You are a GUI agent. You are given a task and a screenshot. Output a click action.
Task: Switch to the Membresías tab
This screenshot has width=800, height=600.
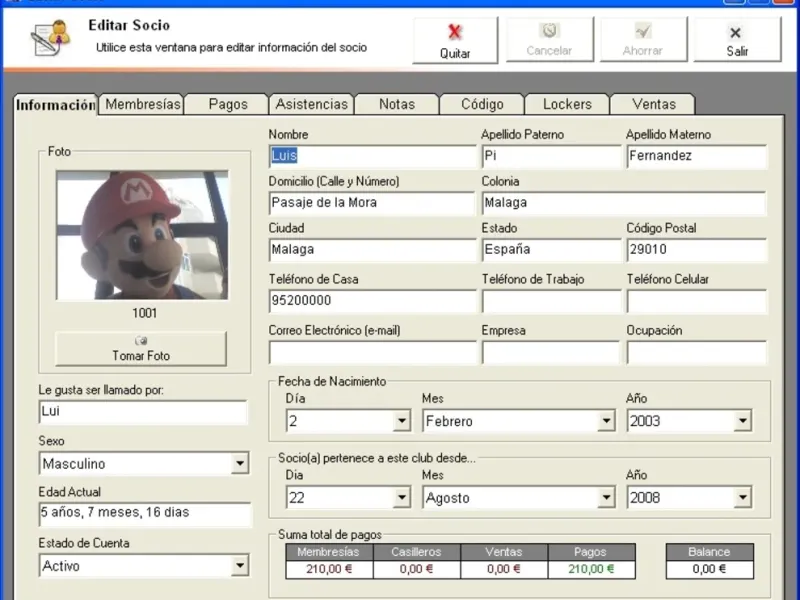(x=142, y=104)
